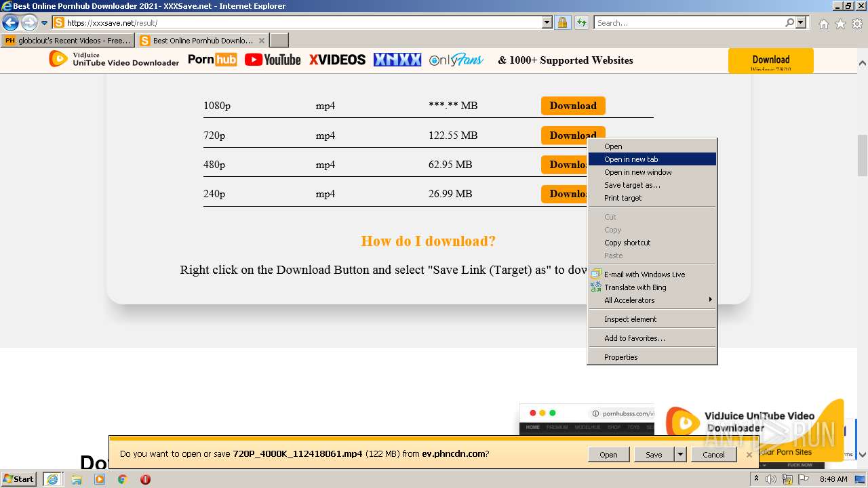Image resolution: width=868 pixels, height=488 pixels.
Task: Open the recent pages dropdown arrow
Action: pyautogui.click(x=45, y=23)
